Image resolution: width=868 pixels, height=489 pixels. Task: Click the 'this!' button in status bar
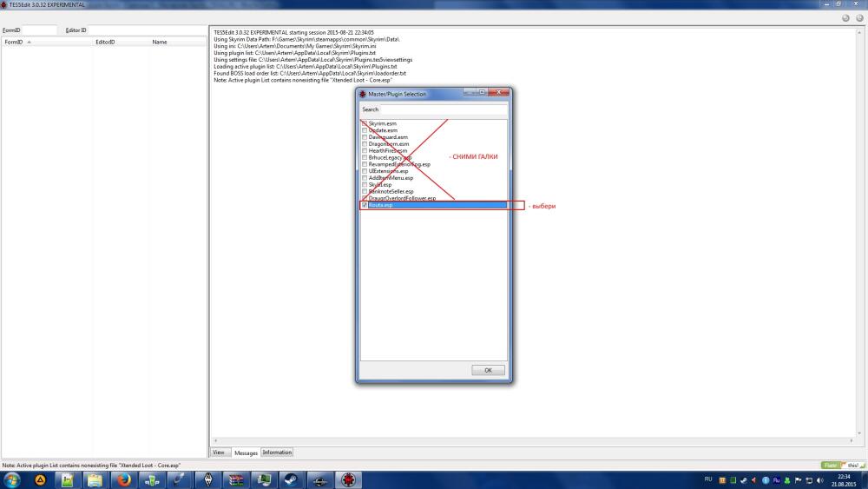point(853,466)
